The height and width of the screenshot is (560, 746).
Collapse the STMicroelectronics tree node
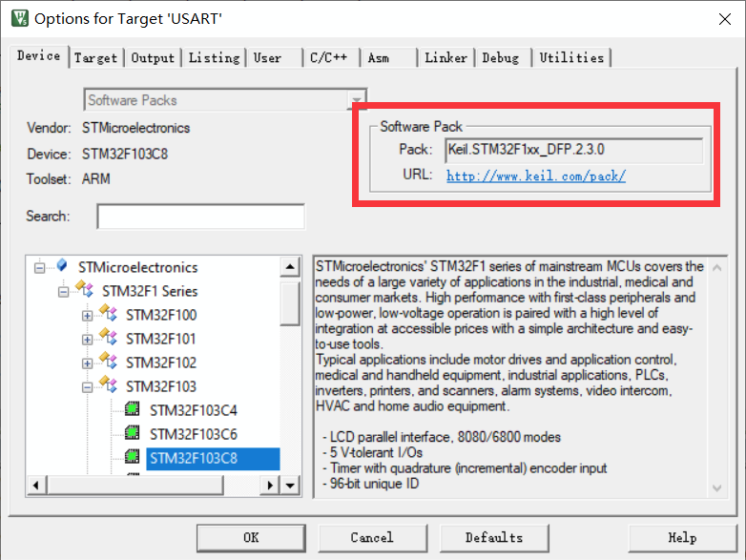point(39,268)
